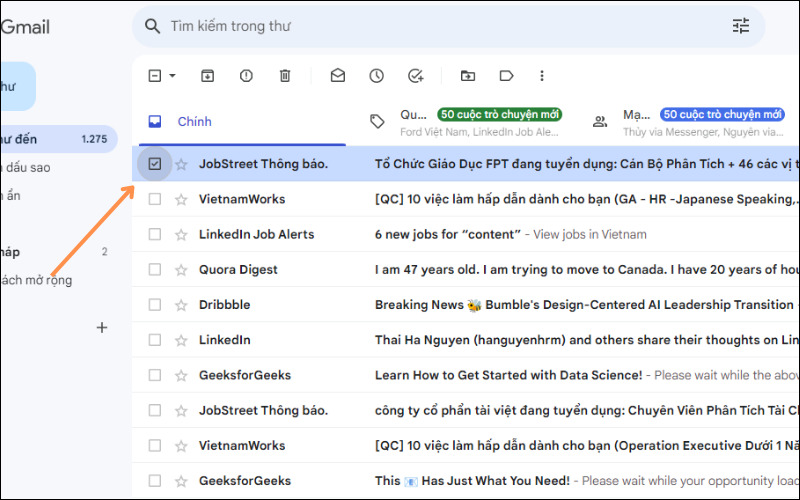Open VietnamWorks 'GA - HR -Japanese Speaking' email
The height and width of the screenshot is (500, 800).
point(587,199)
